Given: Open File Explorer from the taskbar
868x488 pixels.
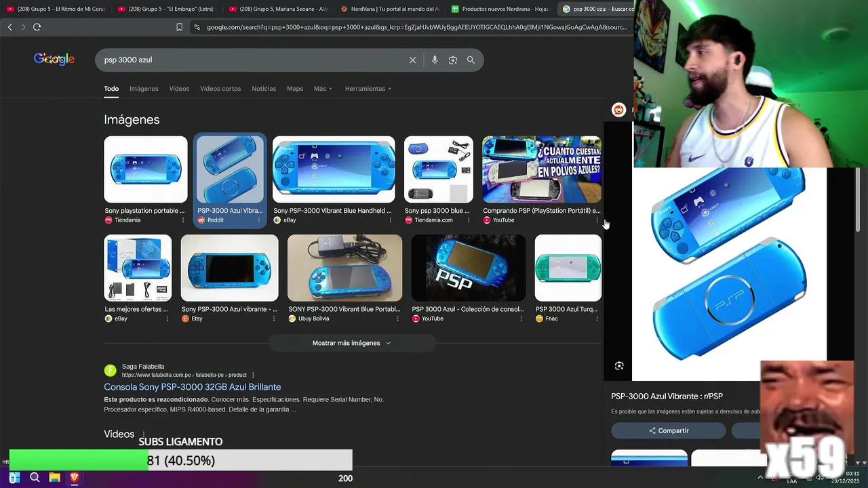Looking at the screenshot, I should pyautogui.click(x=54, y=478).
